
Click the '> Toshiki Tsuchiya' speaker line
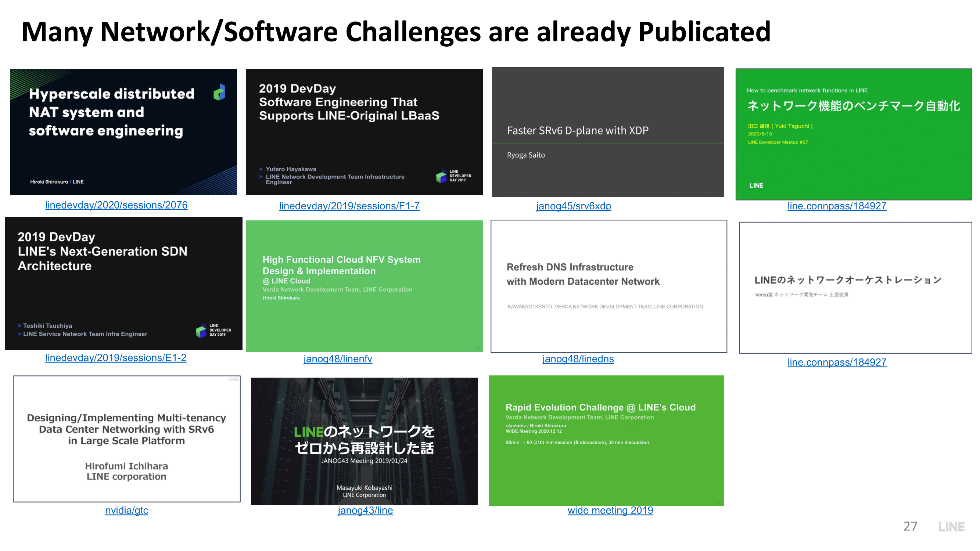pos(45,325)
